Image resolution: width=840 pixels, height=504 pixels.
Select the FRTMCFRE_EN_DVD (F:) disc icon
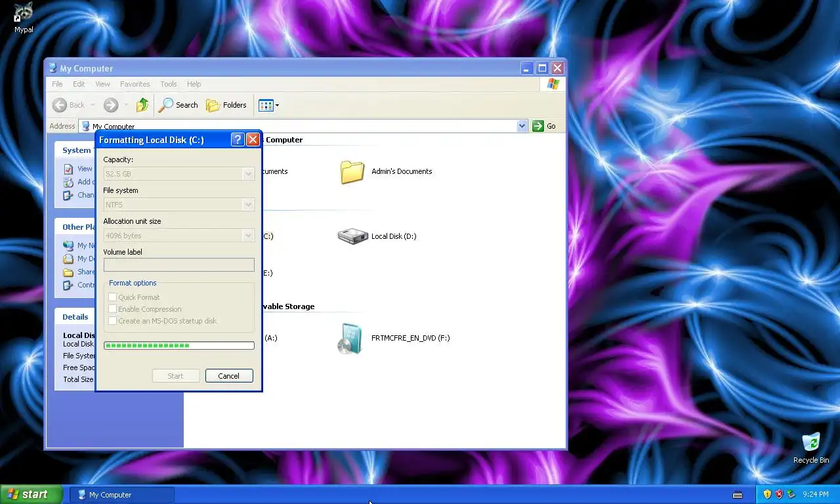coord(350,338)
